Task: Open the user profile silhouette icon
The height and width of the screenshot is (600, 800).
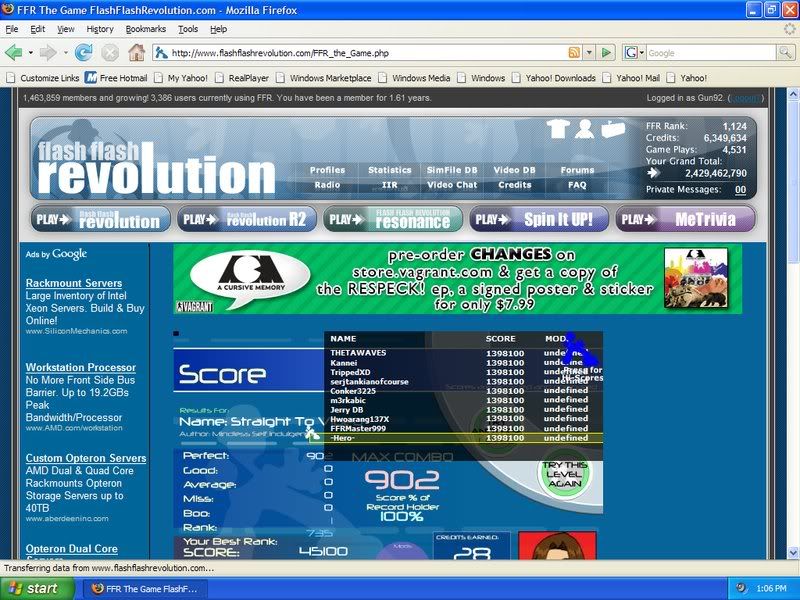Action: pyautogui.click(x=584, y=129)
